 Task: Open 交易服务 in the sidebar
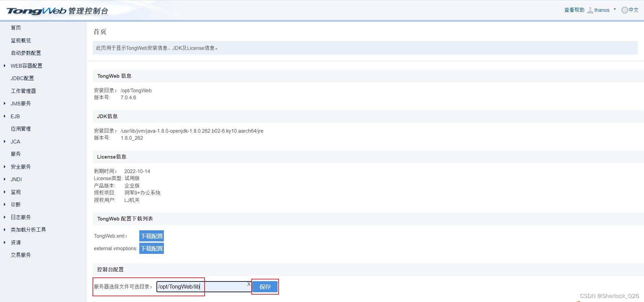(x=21, y=255)
